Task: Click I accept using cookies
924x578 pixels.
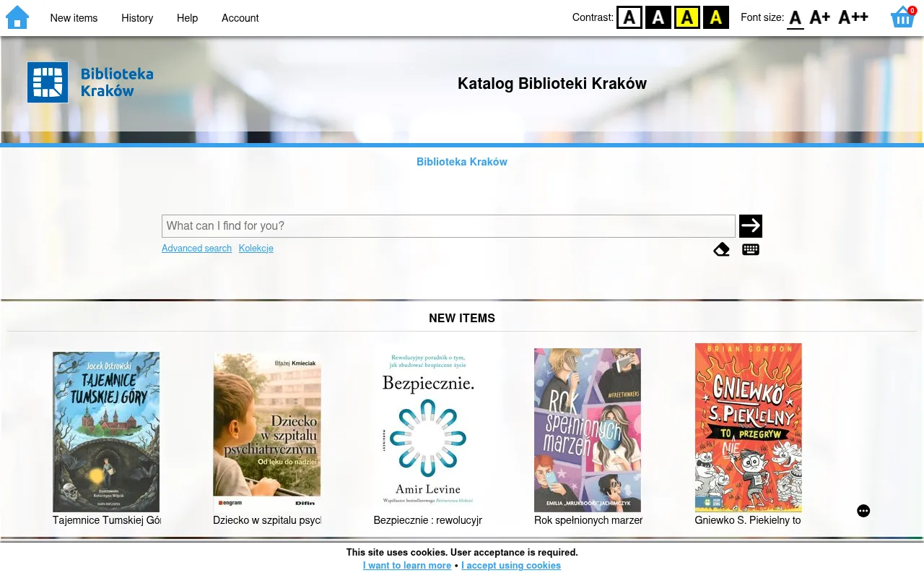Action: (x=511, y=565)
